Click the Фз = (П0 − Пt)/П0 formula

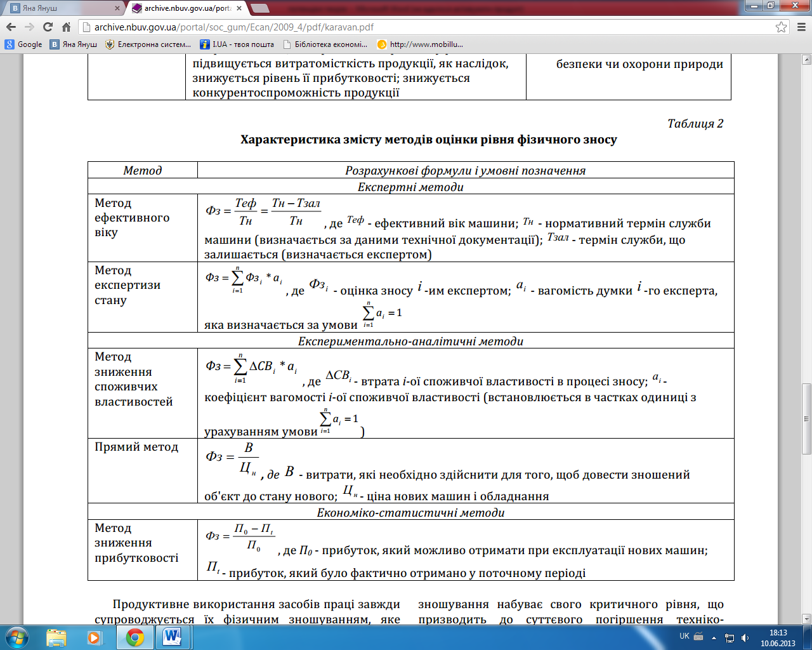pyautogui.click(x=240, y=537)
